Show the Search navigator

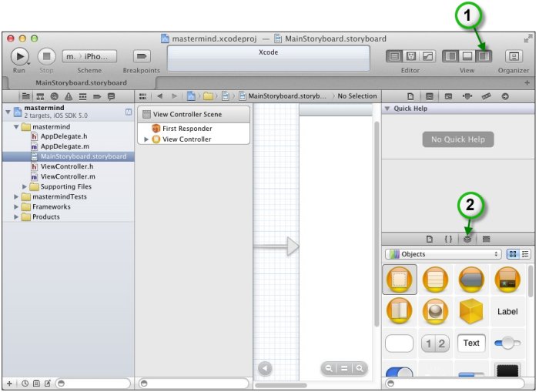coord(55,96)
